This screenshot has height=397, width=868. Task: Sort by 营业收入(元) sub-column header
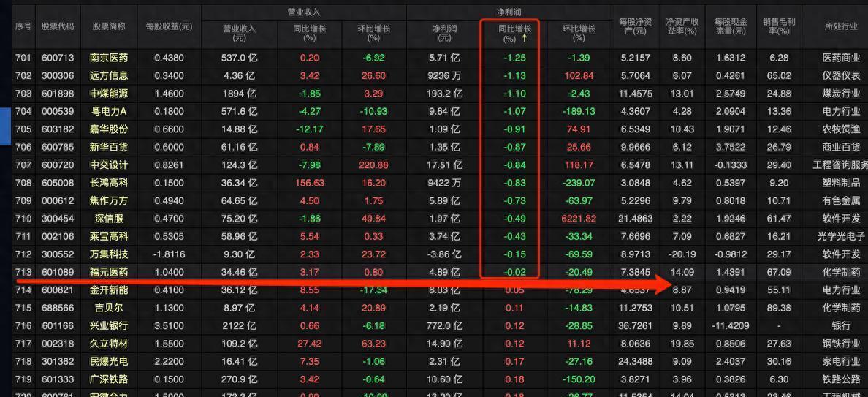coord(239,33)
